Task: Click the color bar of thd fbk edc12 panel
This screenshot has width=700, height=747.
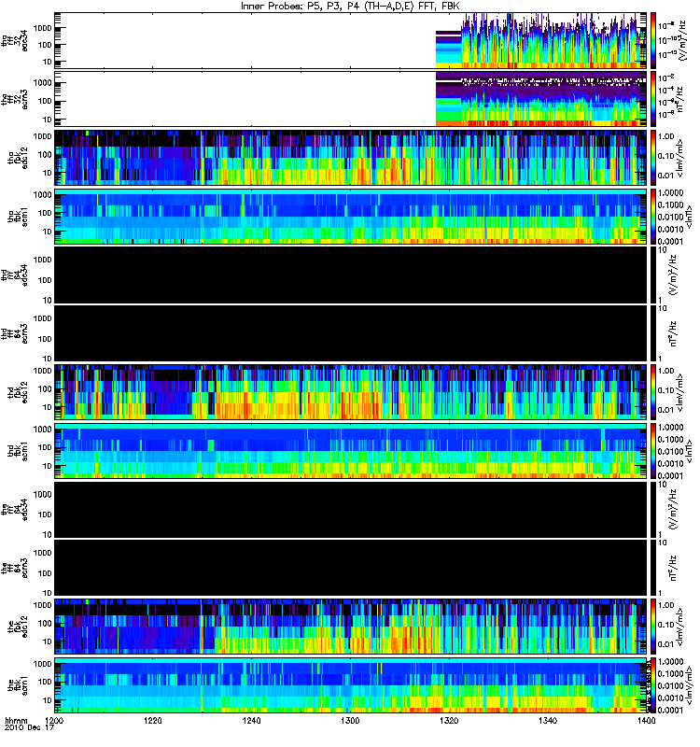Action: (653, 392)
